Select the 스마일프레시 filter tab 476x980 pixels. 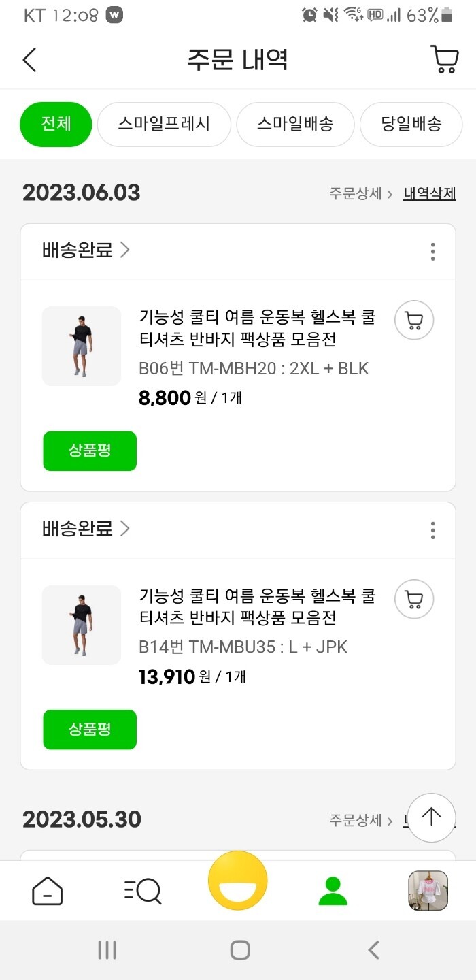click(164, 125)
